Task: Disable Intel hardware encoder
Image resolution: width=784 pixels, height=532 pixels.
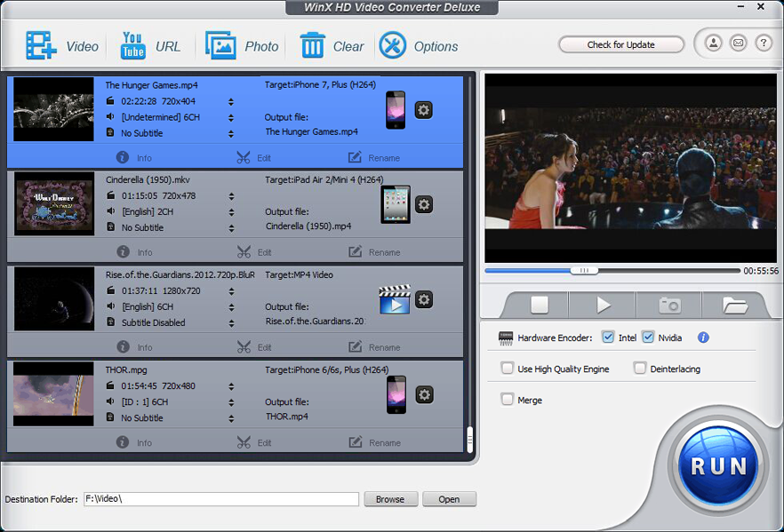Action: [x=608, y=337]
